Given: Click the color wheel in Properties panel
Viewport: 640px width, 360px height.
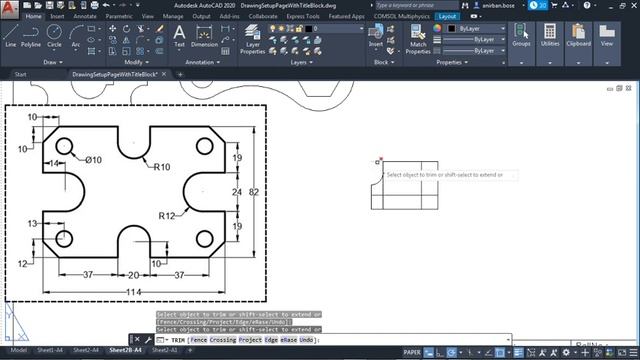Looking at the screenshot, I should click(x=437, y=29).
